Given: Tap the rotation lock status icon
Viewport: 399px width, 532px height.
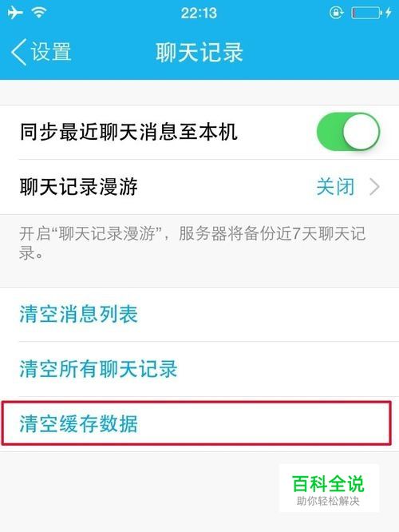Looking at the screenshot, I should tap(336, 13).
